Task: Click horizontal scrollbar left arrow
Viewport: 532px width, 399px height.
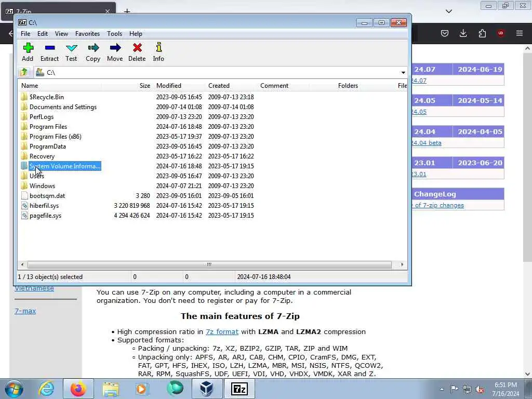Action: [x=22, y=264]
